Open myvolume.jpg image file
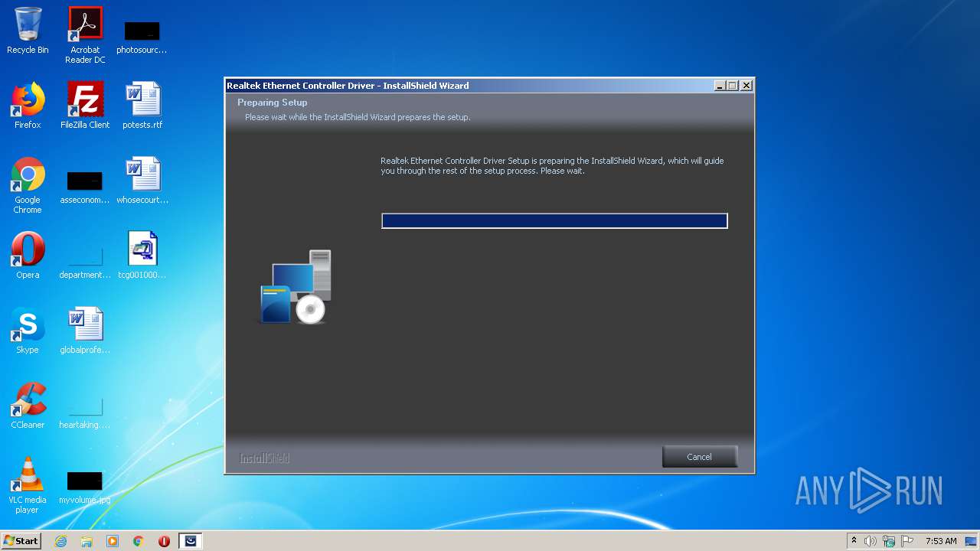 pos(85,488)
